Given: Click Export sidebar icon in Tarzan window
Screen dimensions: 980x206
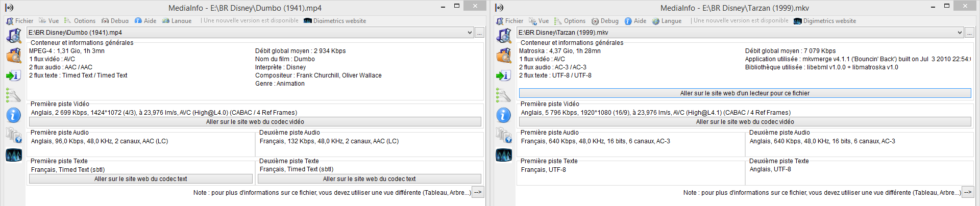Looking at the screenshot, I should 504,75.
